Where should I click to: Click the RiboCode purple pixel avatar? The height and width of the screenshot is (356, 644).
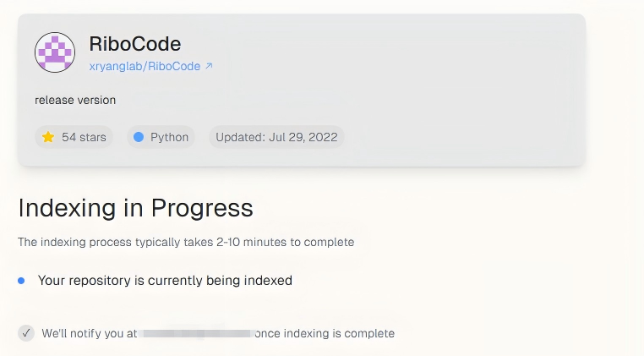click(x=55, y=52)
